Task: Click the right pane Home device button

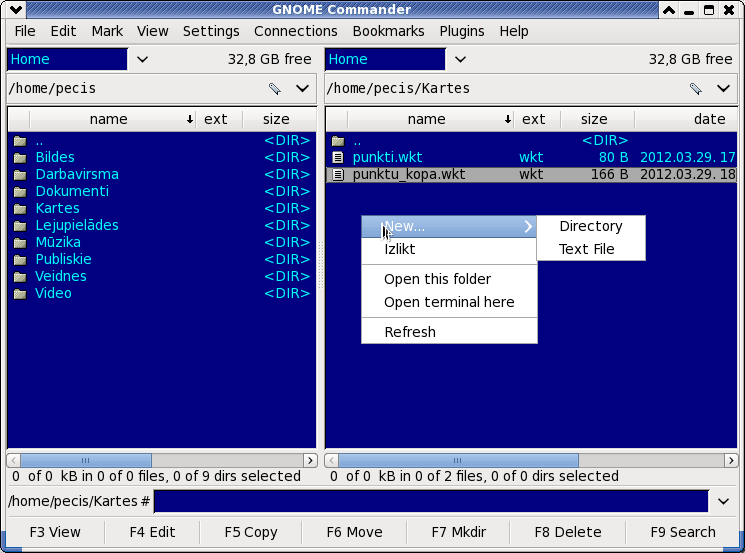Action: click(x=385, y=59)
